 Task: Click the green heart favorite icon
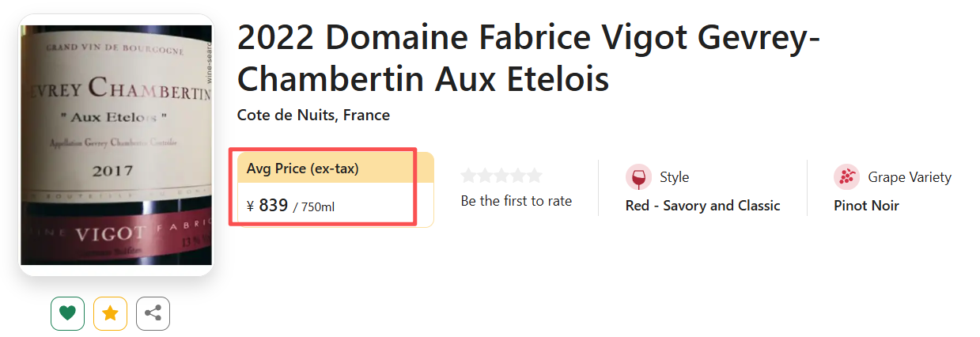68,313
